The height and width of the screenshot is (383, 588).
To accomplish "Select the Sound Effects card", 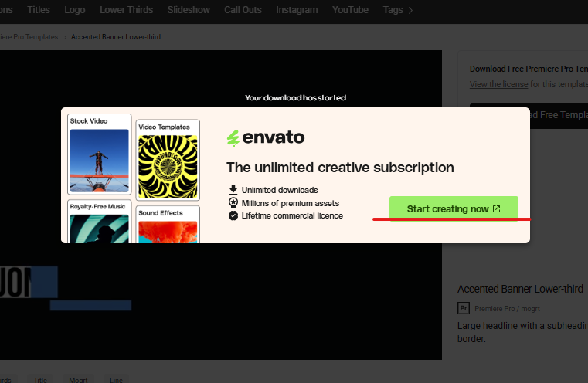I will click(x=168, y=224).
